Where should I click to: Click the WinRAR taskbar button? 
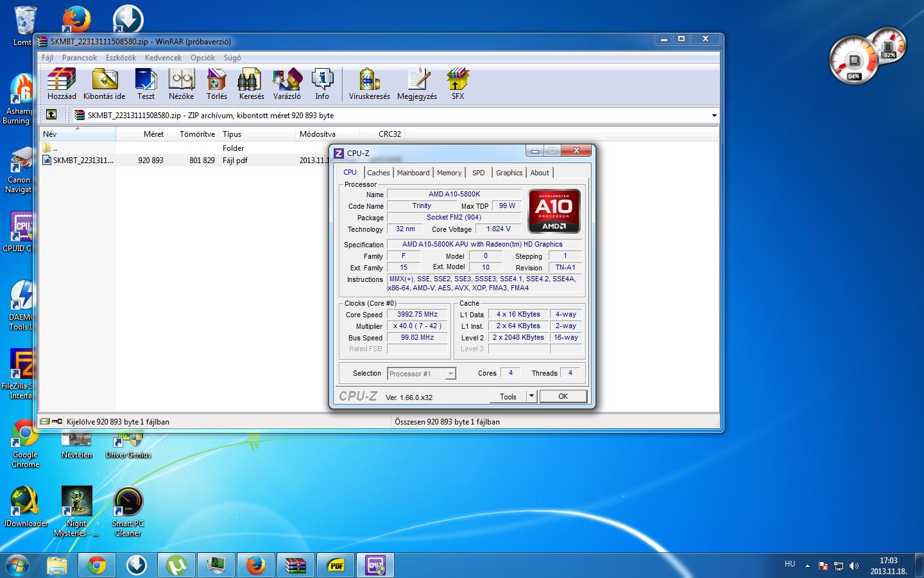(296, 565)
